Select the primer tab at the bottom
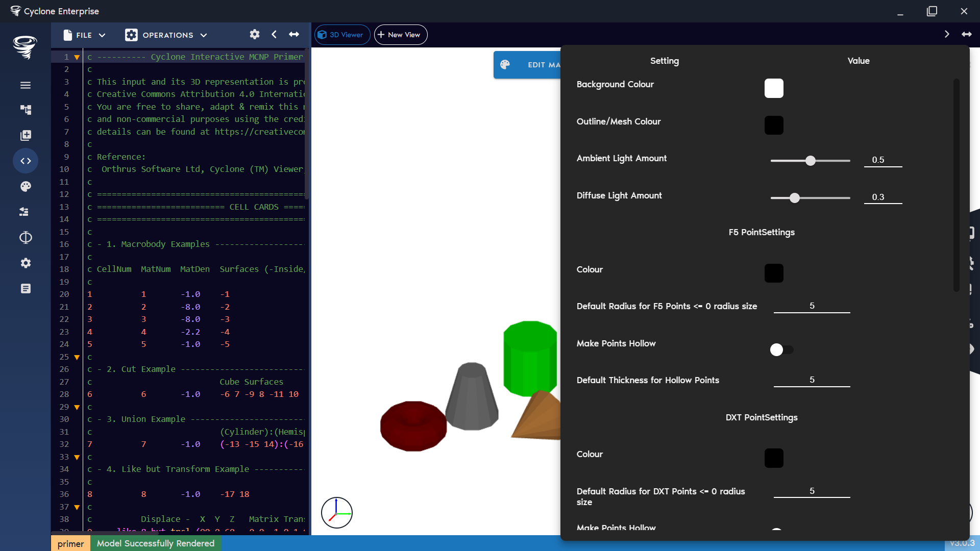Screen dimensions: 980x551 (x=70, y=543)
